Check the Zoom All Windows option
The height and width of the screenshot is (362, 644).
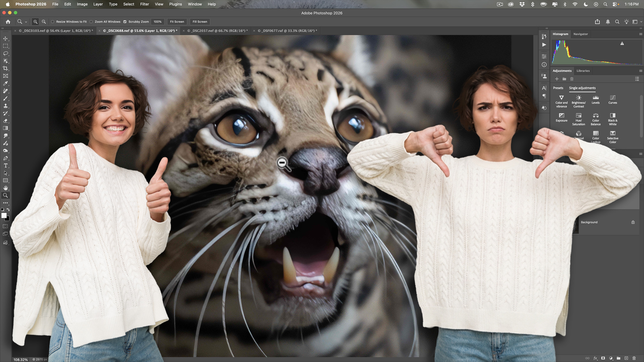click(91, 22)
